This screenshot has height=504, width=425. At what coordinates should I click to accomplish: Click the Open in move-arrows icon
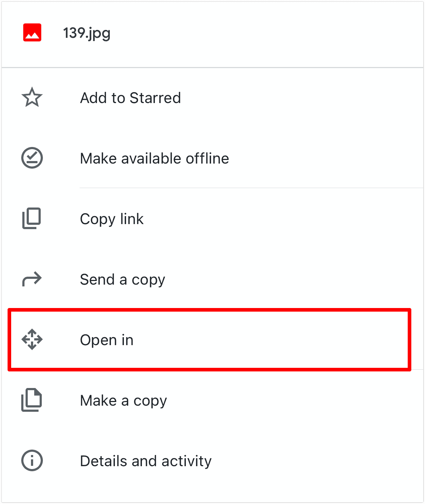point(32,339)
